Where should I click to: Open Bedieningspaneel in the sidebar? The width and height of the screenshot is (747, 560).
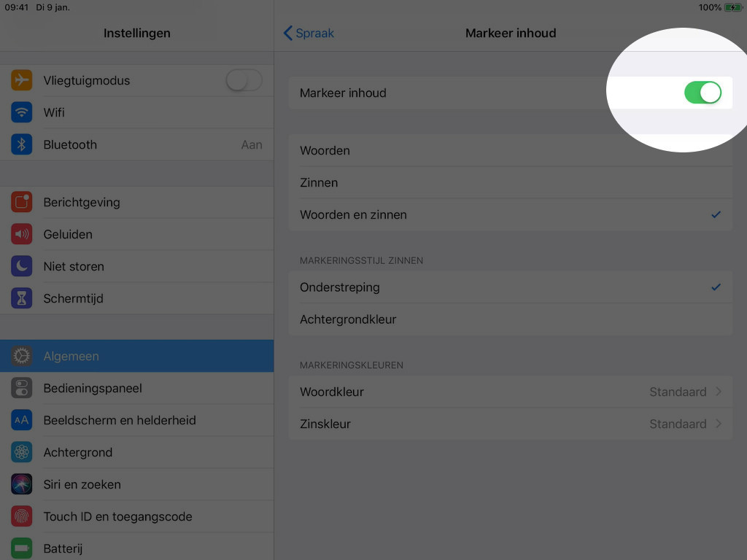[x=136, y=388]
